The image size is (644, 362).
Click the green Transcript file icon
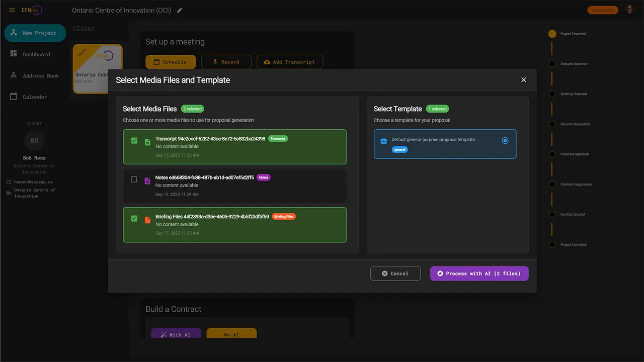pos(147,142)
